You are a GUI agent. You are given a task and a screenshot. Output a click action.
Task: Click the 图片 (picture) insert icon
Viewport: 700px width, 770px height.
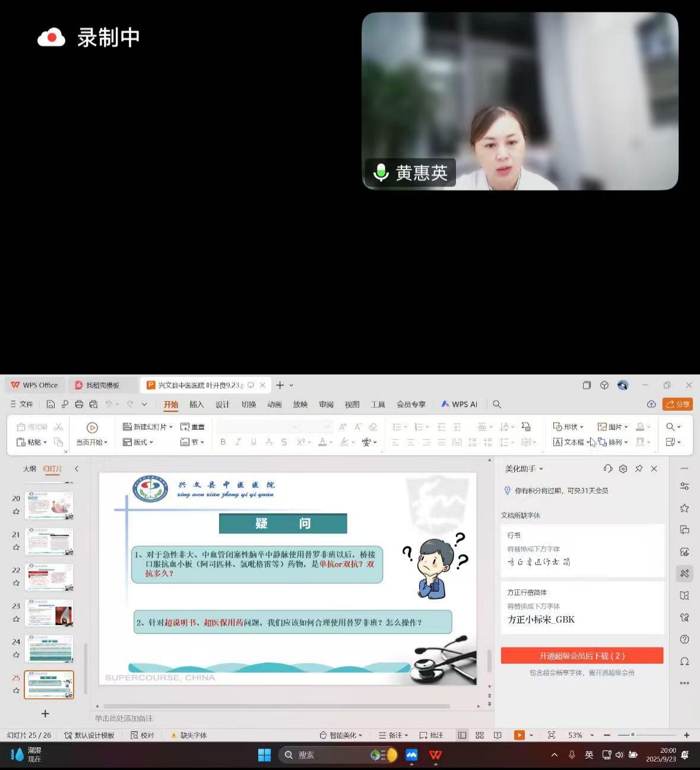coord(604,426)
